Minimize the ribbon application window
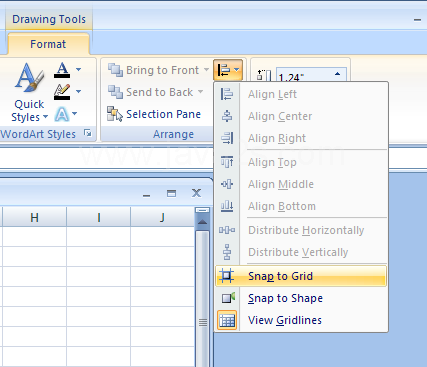The image size is (427, 367). click(x=417, y=20)
